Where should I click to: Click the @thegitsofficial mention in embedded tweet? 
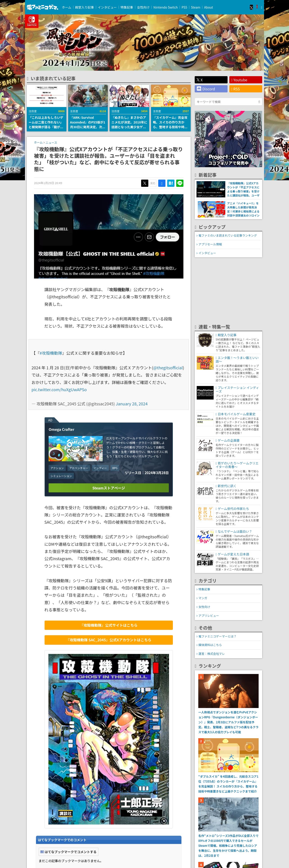click(x=168, y=368)
